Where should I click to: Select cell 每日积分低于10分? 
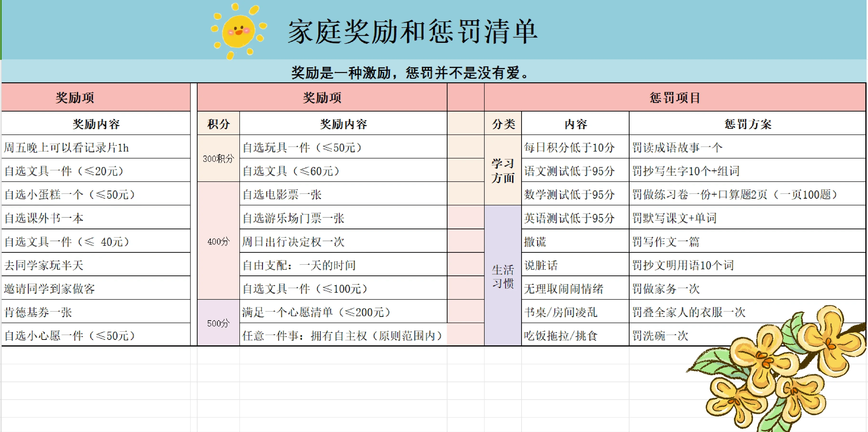[575, 147]
